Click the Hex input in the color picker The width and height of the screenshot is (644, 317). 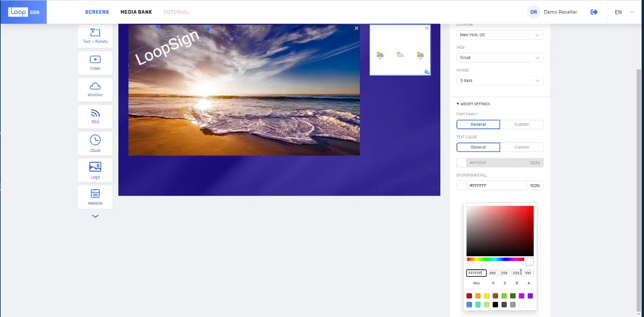pos(476,273)
